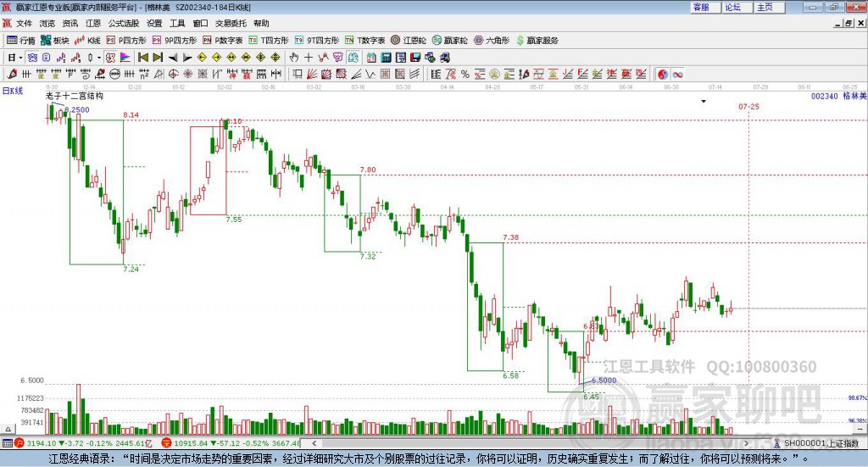868x467 pixels.
Task: Click the 论坛 forum button
Action: pyautogui.click(x=737, y=7)
